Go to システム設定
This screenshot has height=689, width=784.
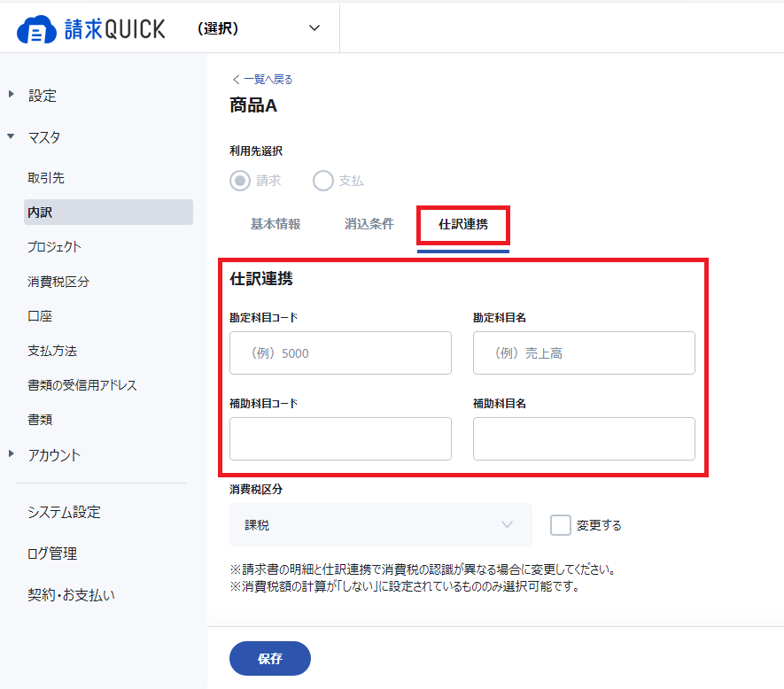click(64, 512)
